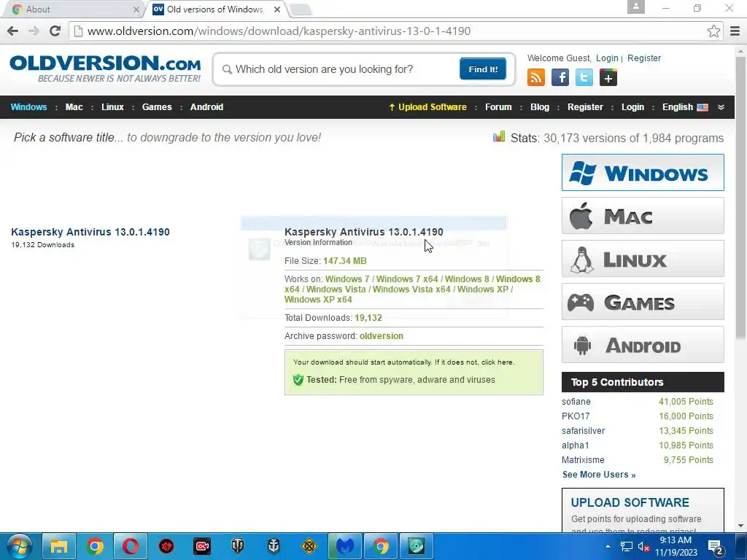
Task: Open contributor safarisilver's profile
Action: (583, 431)
